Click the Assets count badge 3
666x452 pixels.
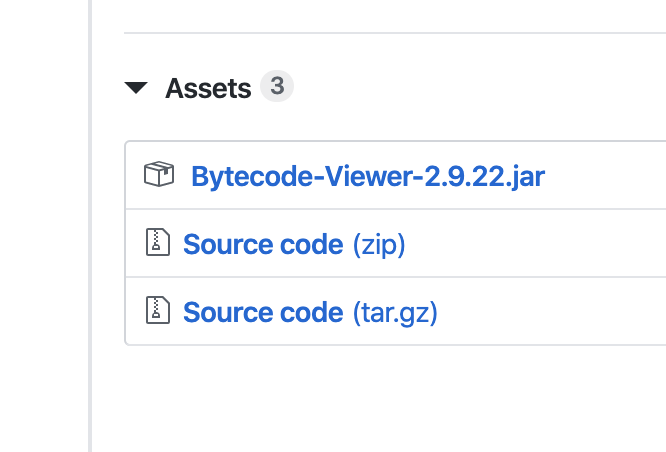(x=277, y=86)
